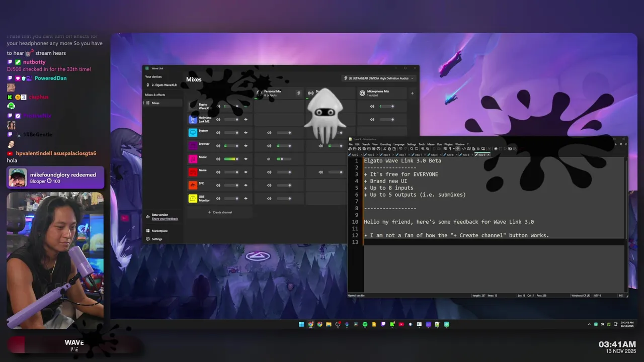
Task: Mute the SFX main channel speaker
Action: point(218,185)
